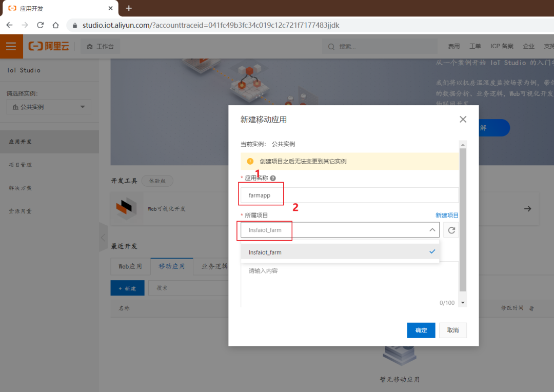Click dialog scrollbar up arrow
554x392 pixels.
coord(463,145)
